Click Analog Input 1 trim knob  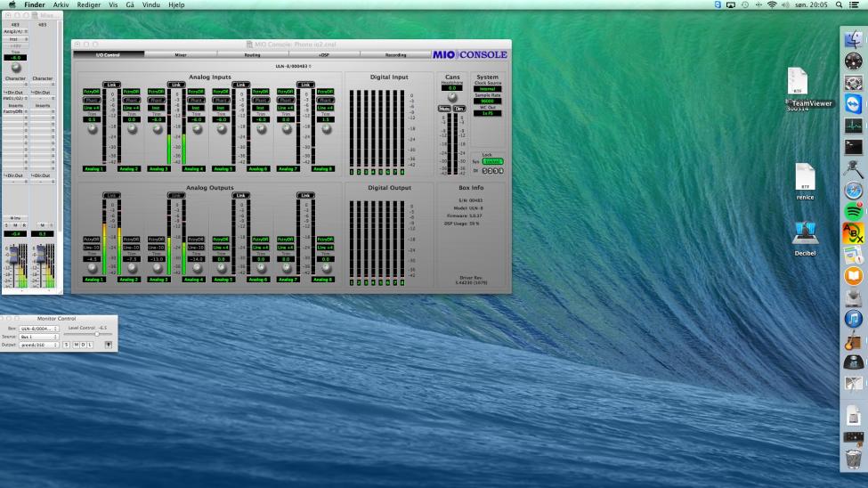pyautogui.click(x=93, y=129)
